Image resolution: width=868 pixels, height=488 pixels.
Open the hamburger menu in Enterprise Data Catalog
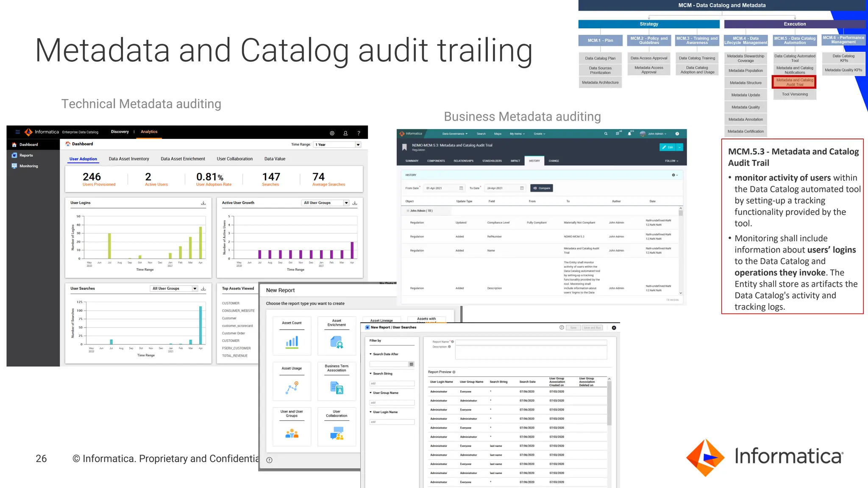click(x=18, y=132)
